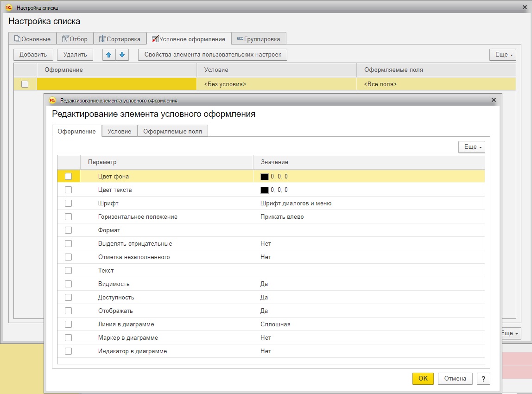This screenshot has height=394, width=532.
Task: Click the Оформление column header in the list
Action: [x=117, y=70]
